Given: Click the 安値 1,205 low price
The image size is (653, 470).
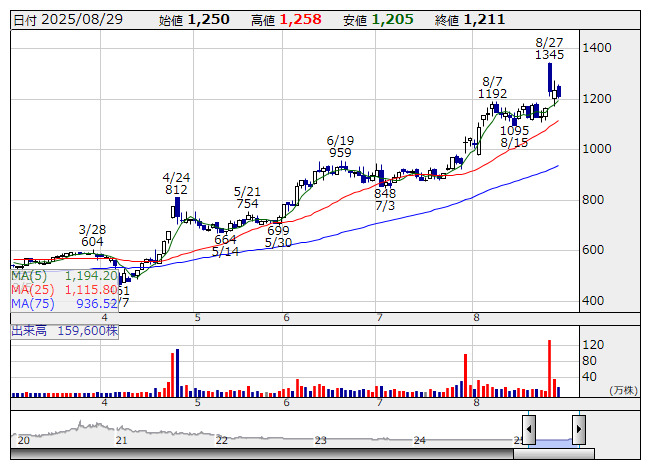Looking at the screenshot, I should coord(378,20).
